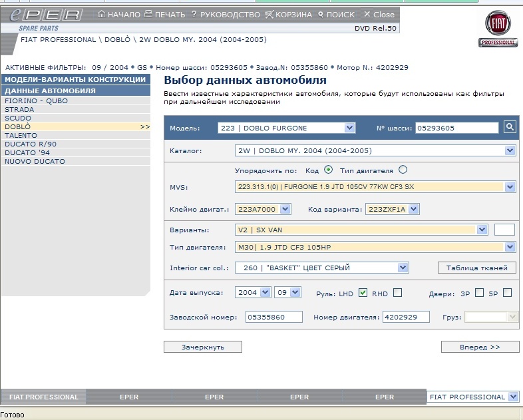Open ПОИСК search in top bar
523x420 pixels.
[x=336, y=14]
